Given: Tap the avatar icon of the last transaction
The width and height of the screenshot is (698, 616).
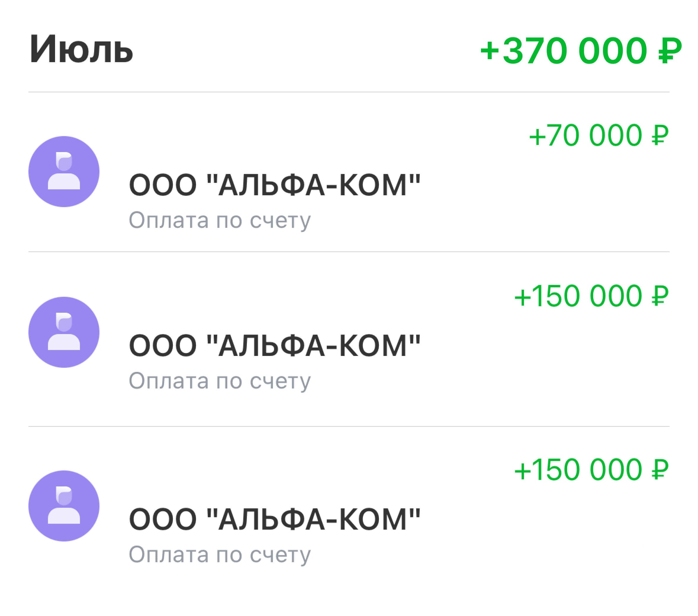Looking at the screenshot, I should tap(64, 506).
